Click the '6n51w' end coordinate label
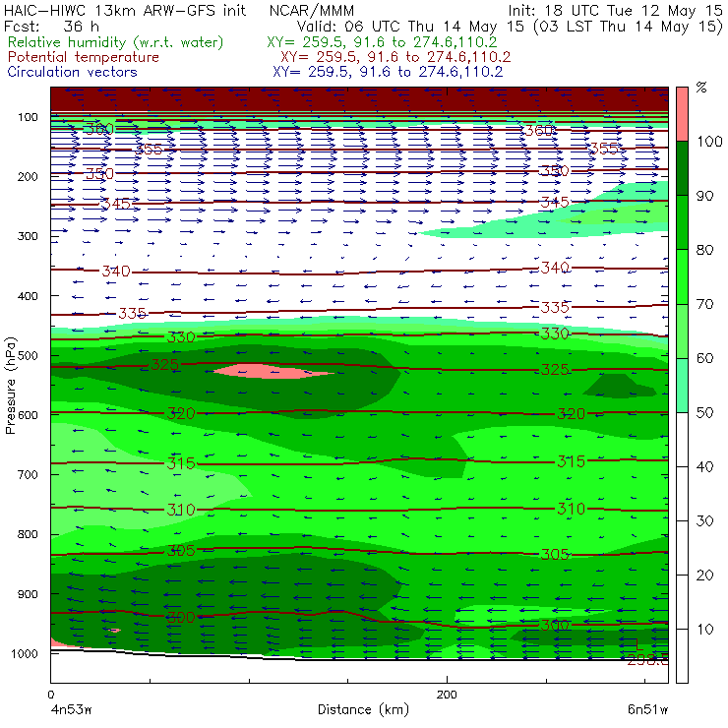This screenshot has height=728, width=728. click(647, 710)
